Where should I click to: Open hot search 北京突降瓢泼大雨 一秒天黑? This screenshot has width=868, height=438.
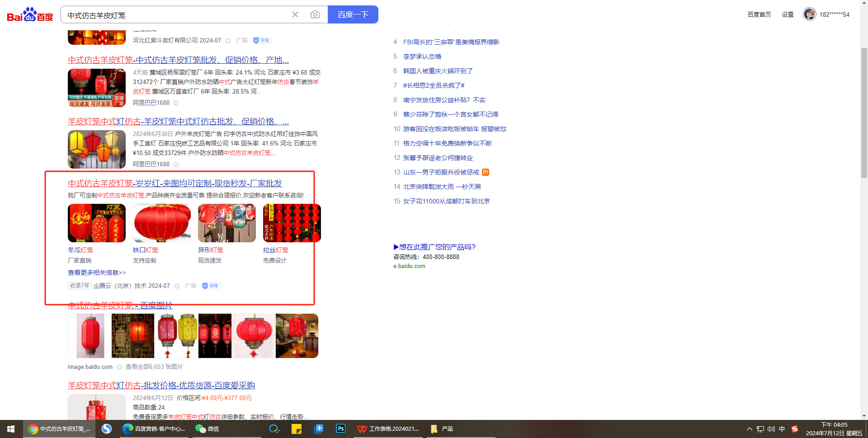click(442, 187)
